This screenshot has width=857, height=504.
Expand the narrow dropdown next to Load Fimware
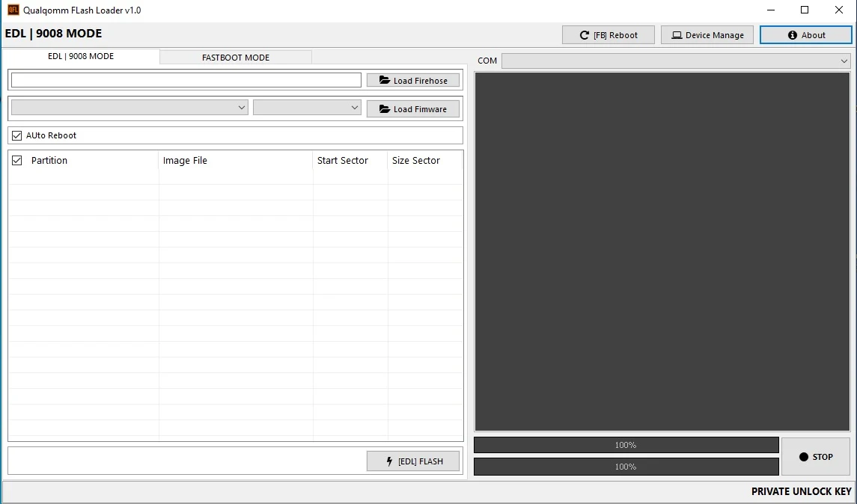point(307,108)
